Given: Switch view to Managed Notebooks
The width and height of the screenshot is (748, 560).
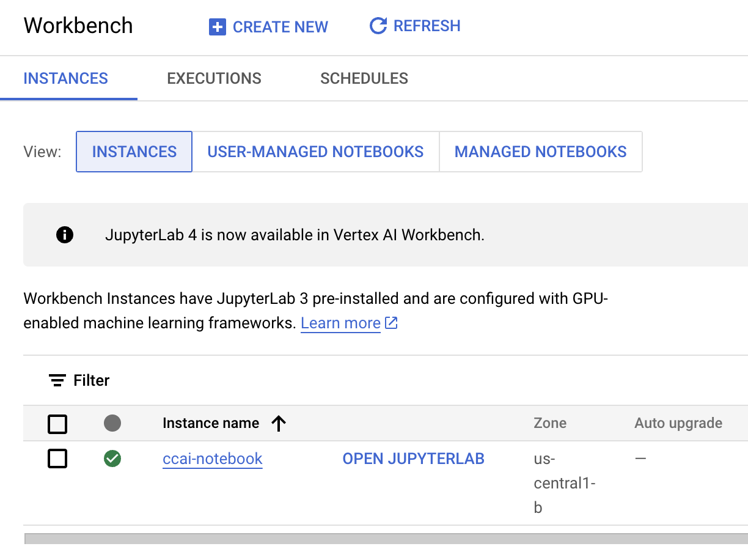Looking at the screenshot, I should click(540, 152).
